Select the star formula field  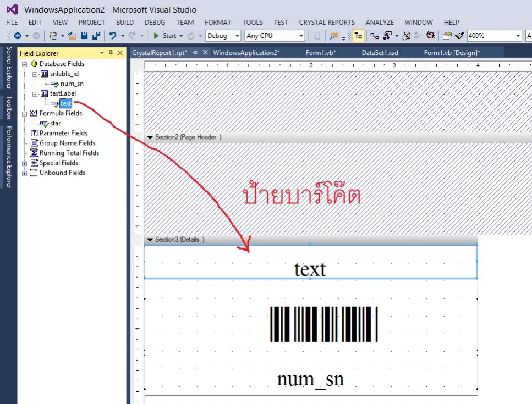(x=56, y=123)
